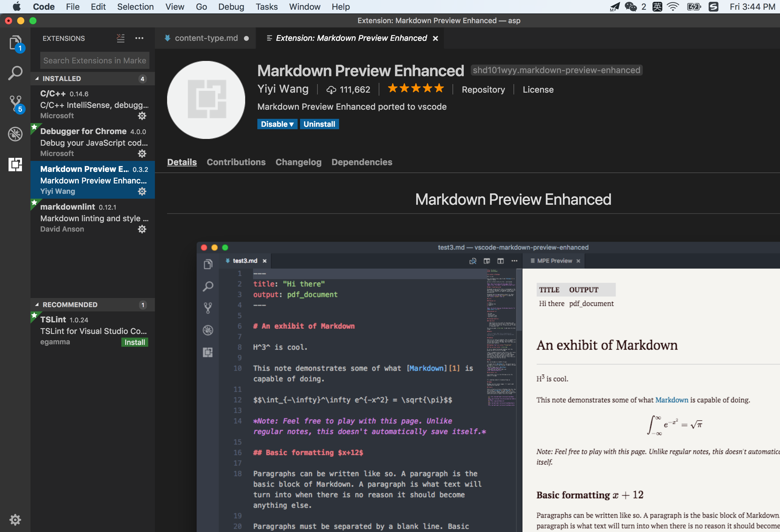Click the S-shaped app icon in menu bar
The height and width of the screenshot is (532, 780).
click(x=714, y=7)
